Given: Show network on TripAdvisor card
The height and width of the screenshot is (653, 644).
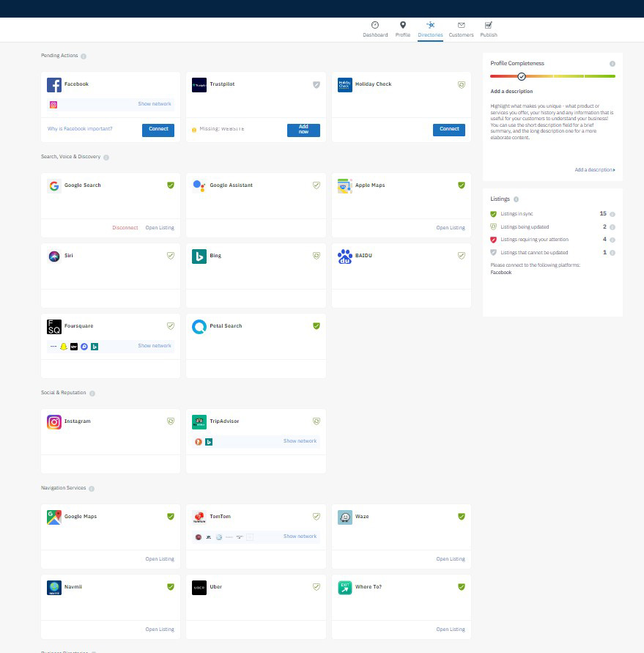Looking at the screenshot, I should (300, 441).
